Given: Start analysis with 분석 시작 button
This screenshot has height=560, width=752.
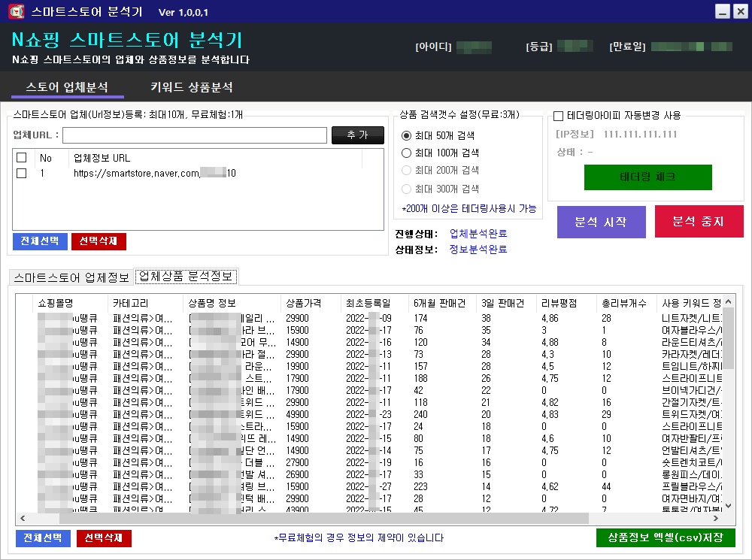Looking at the screenshot, I should point(602,222).
